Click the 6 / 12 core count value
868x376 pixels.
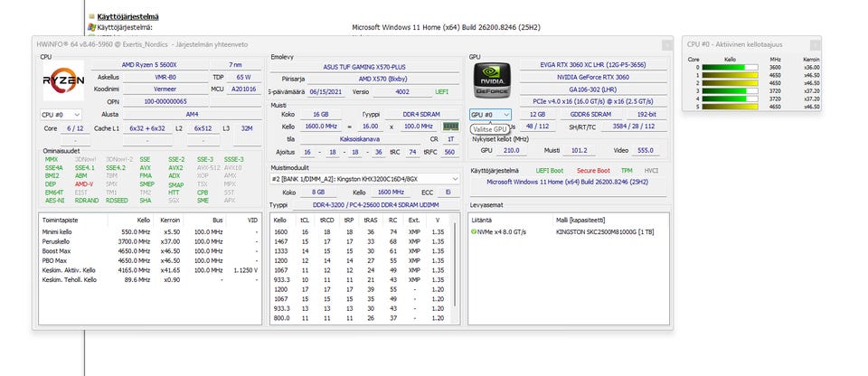pos(75,128)
